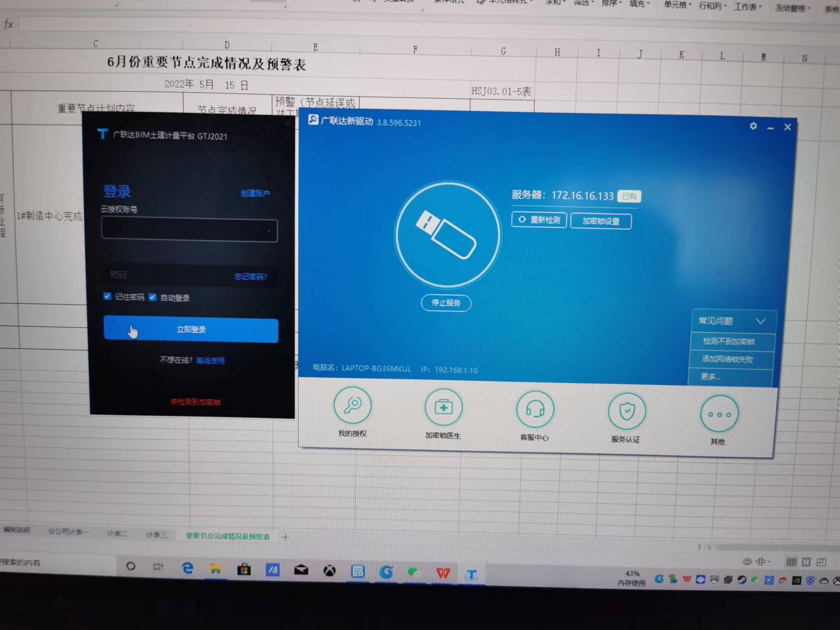Collapse the 常见问题 panel chevron

pos(761,321)
